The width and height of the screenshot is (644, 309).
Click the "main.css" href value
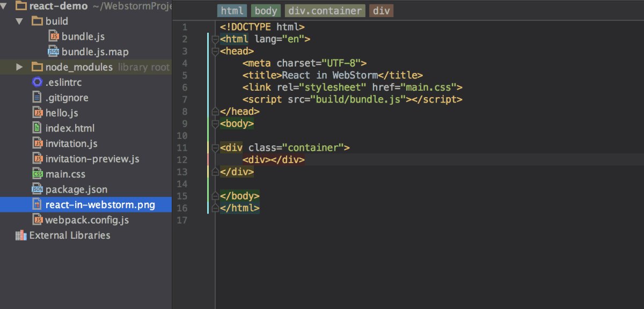[x=428, y=87]
